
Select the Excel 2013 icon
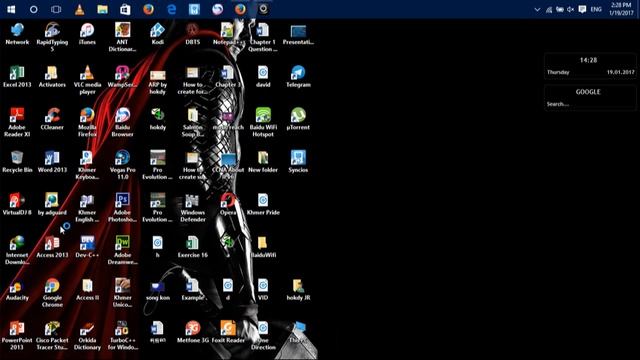click(17, 76)
